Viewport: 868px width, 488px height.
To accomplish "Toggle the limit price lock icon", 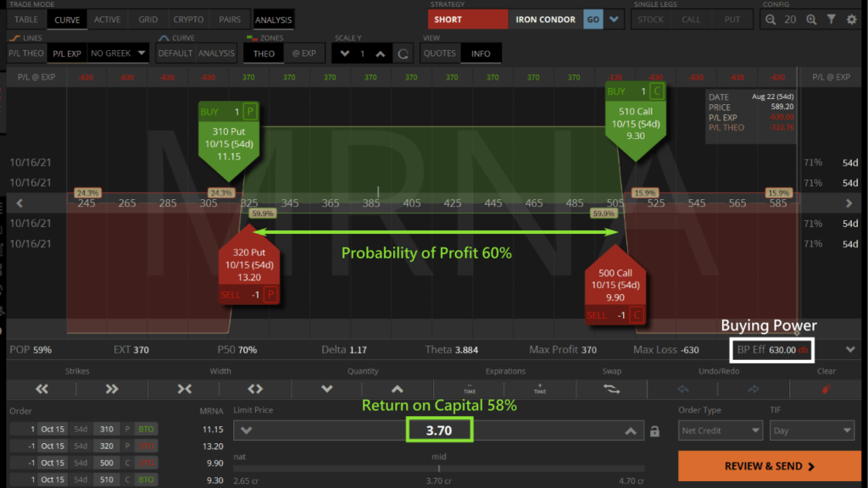I will (x=654, y=431).
